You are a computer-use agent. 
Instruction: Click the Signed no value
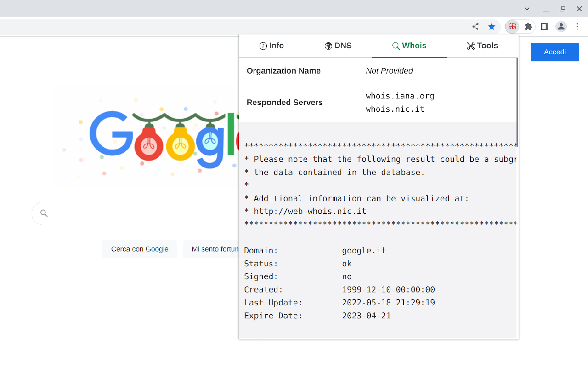click(x=347, y=276)
